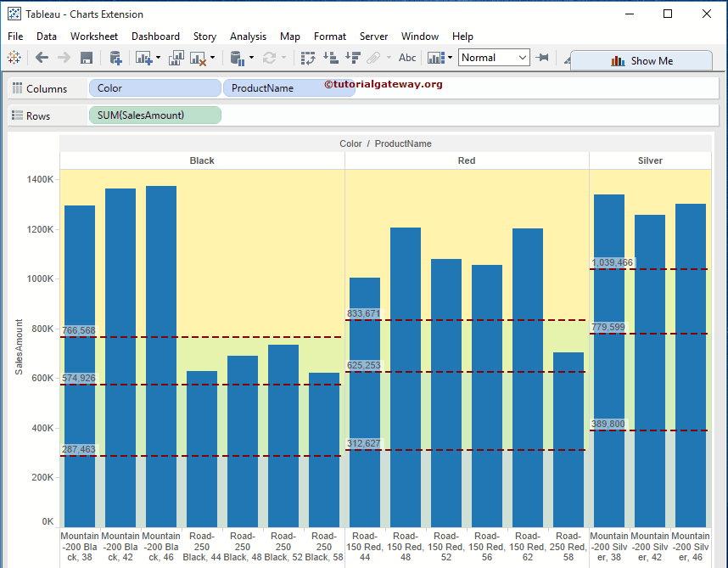Image resolution: width=728 pixels, height=568 pixels.
Task: Add a new data source
Action: [x=115, y=59]
